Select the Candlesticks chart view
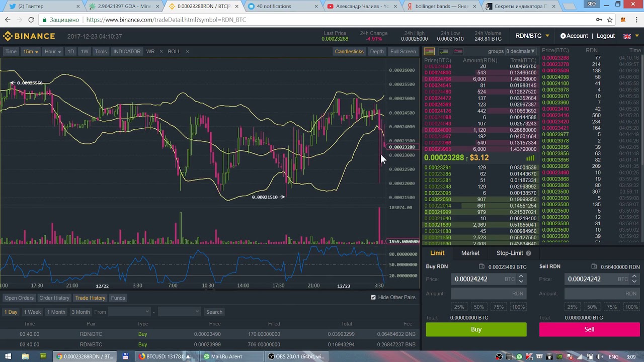Viewport: 644px width, 362px height. pos(349,51)
